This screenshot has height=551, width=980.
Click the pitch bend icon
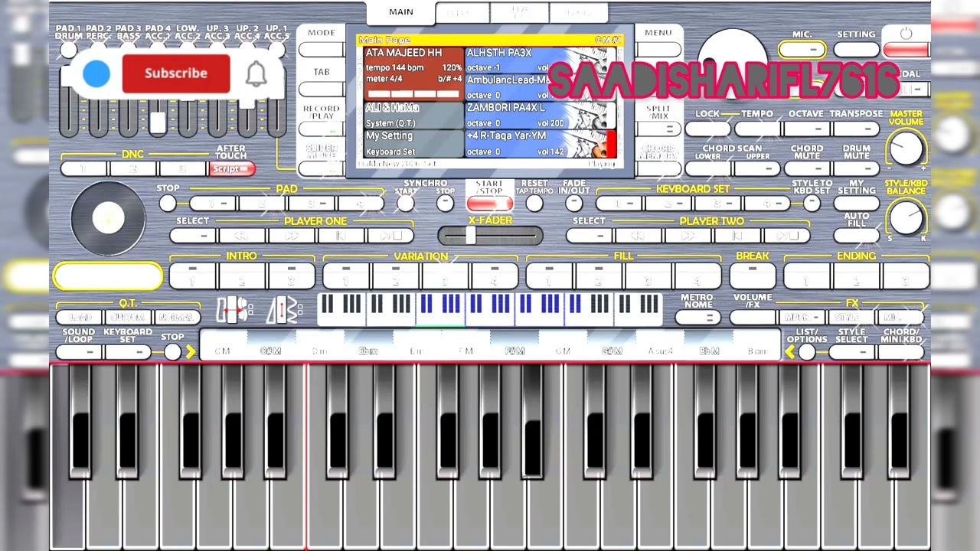click(235, 310)
